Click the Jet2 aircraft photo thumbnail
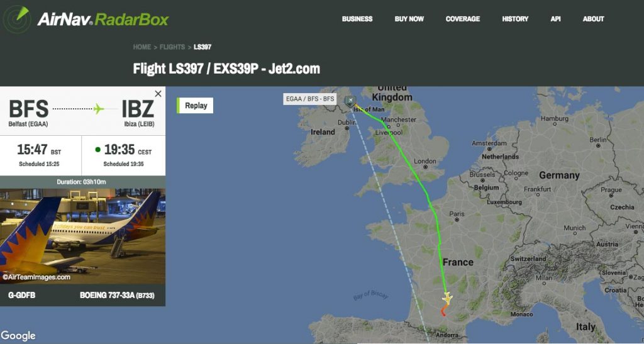The image size is (644, 344). [x=82, y=236]
